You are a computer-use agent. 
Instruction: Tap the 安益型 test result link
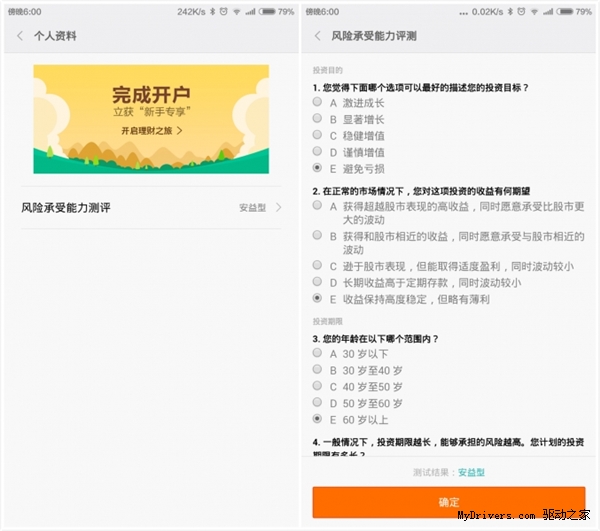pos(471,471)
